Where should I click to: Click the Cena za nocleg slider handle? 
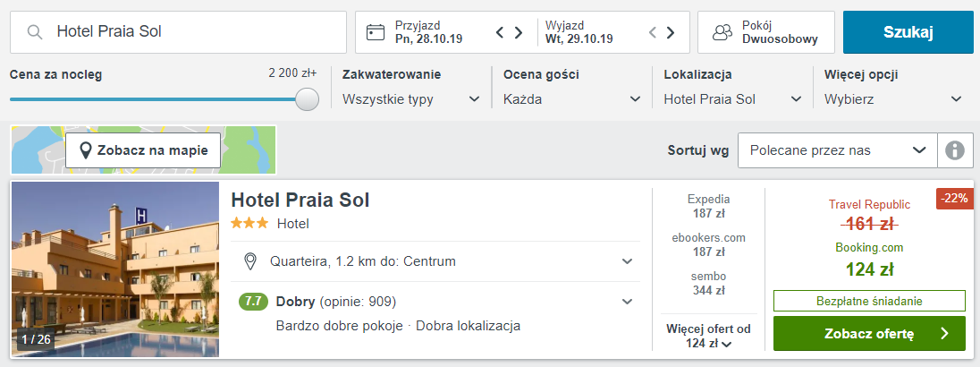coord(306,99)
